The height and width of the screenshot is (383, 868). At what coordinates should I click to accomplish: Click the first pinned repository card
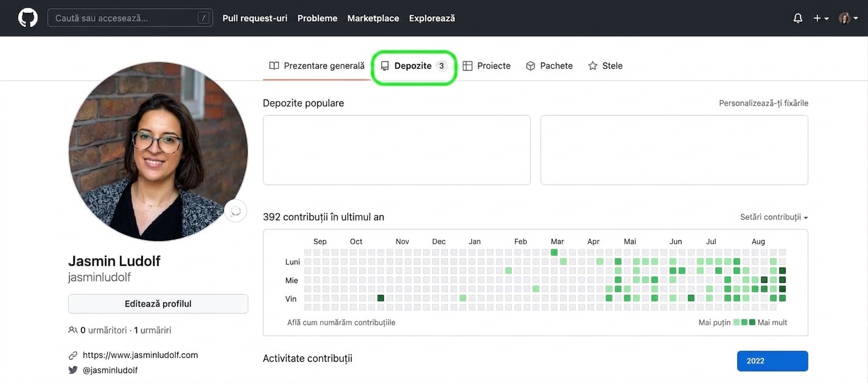click(397, 150)
